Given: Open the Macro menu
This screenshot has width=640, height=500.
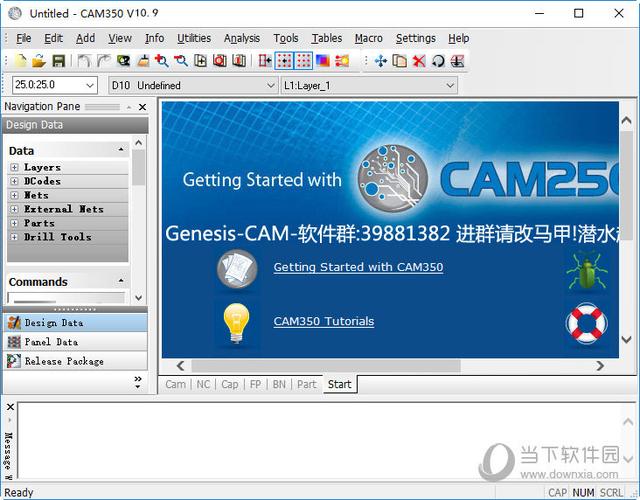Looking at the screenshot, I should click(369, 38).
